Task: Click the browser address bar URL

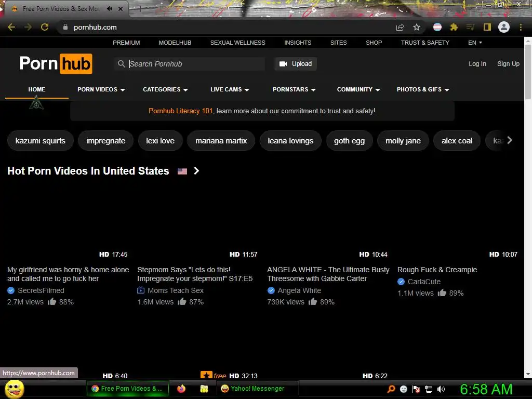Action: (95, 27)
